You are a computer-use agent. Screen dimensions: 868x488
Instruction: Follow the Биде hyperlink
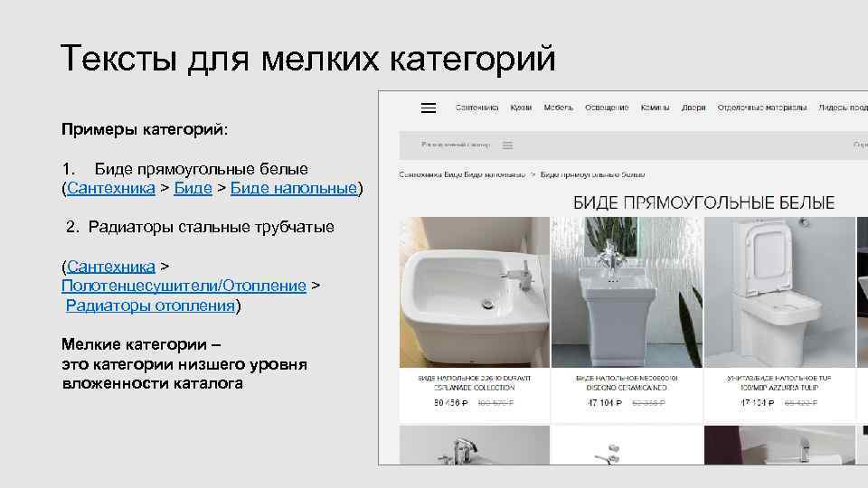point(193,188)
